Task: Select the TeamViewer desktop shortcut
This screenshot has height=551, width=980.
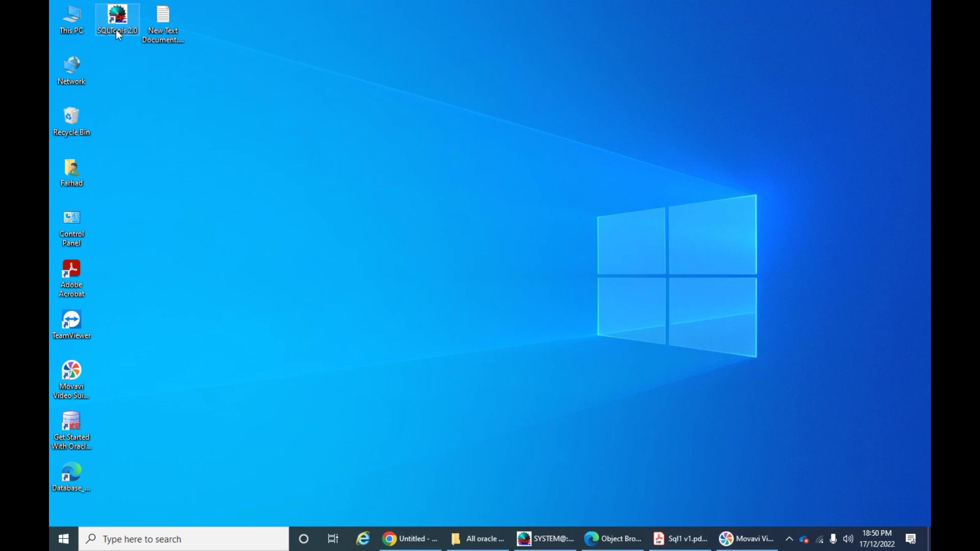Action: (x=71, y=325)
